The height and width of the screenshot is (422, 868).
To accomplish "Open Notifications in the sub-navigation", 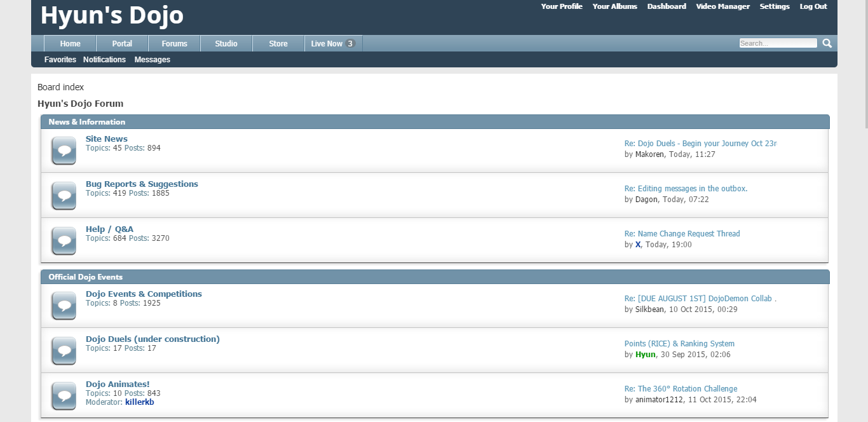I will click(x=104, y=60).
